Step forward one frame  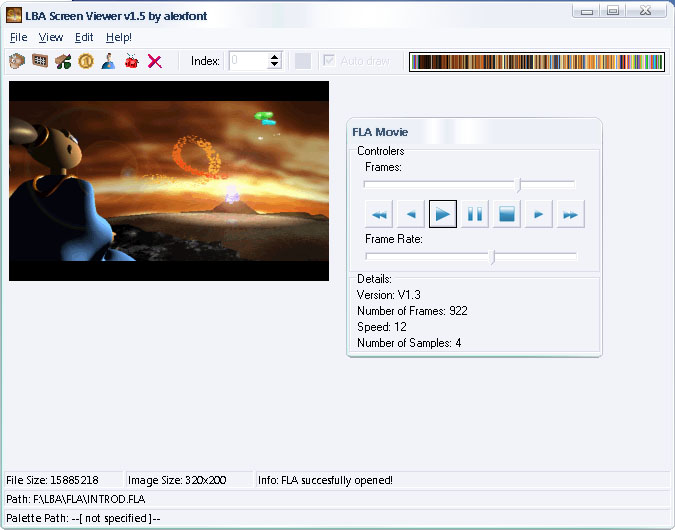539,214
